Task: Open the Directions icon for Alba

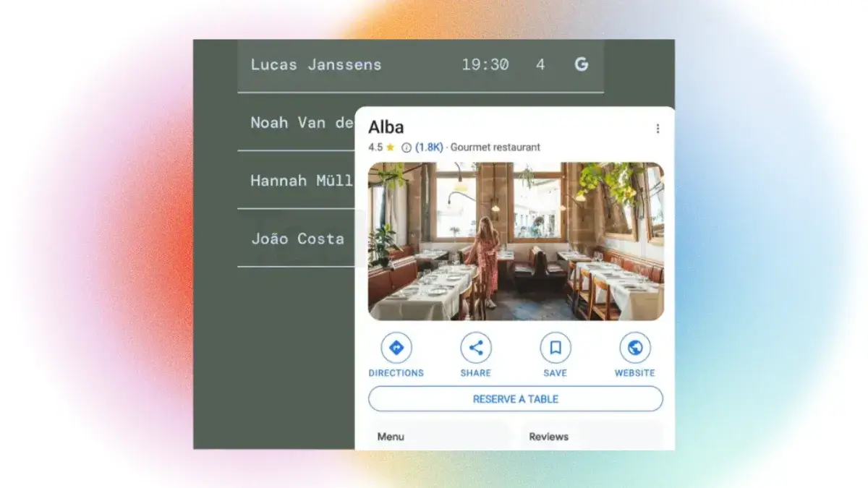Action: [396, 348]
